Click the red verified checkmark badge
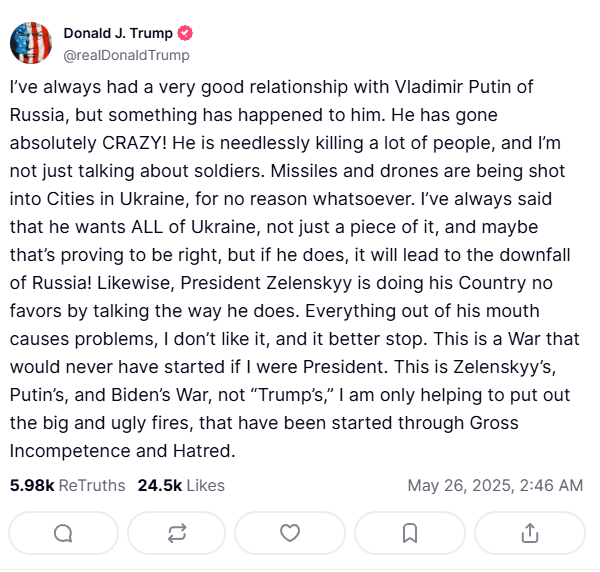The image size is (600, 572). [x=185, y=33]
